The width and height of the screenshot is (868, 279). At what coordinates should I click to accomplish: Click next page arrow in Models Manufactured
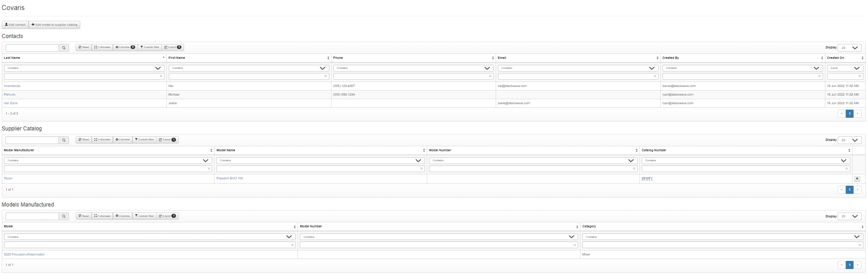point(857,265)
